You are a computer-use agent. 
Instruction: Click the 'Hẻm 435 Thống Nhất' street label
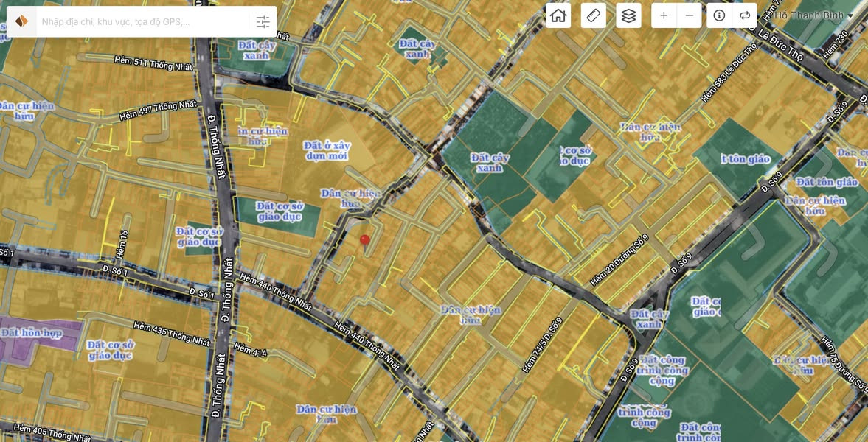[x=171, y=333]
